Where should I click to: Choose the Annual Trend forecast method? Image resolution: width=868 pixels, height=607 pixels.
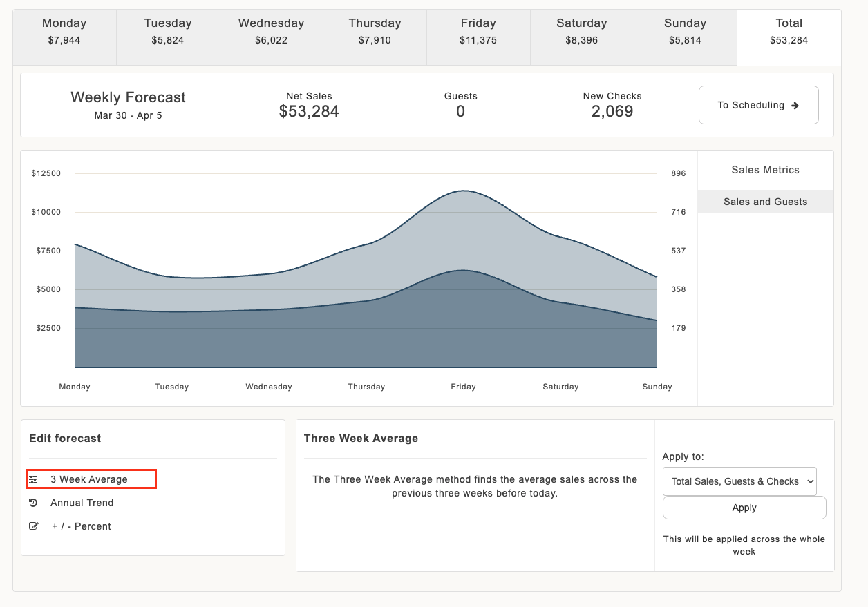[82, 503]
